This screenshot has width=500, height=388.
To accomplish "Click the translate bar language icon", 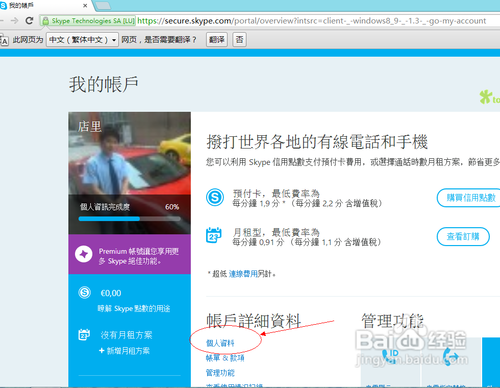I will pos(4,40).
